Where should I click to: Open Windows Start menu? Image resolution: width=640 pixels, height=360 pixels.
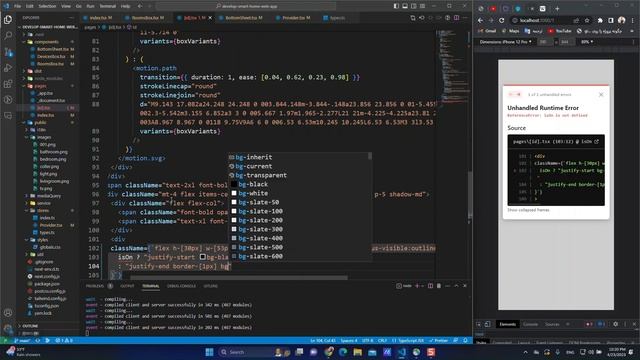coord(209,352)
